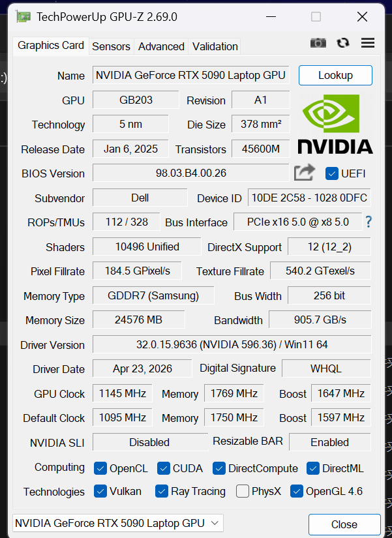Click the Lookup button
The width and height of the screenshot is (392, 538).
(x=335, y=75)
